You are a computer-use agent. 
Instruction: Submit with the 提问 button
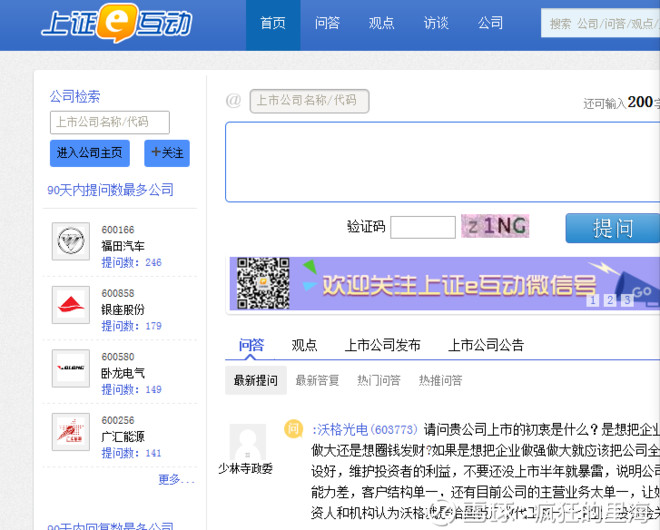coord(613,228)
